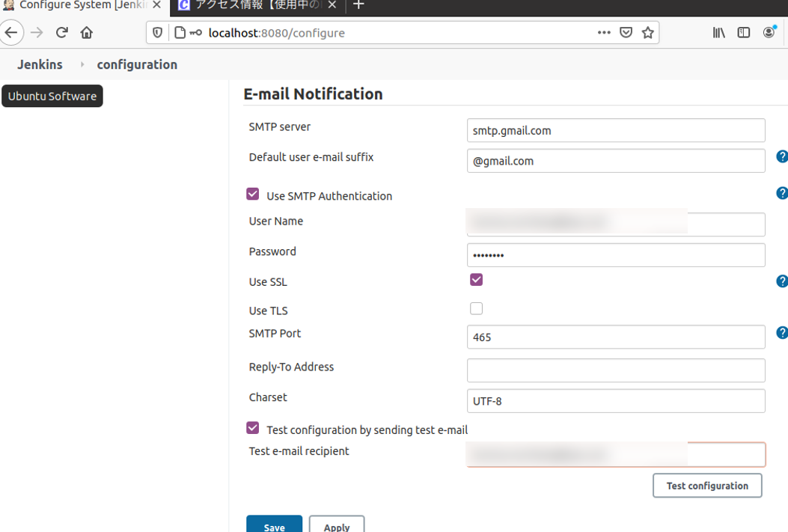Click the browser back arrow button
The width and height of the screenshot is (788, 532).
[11, 33]
